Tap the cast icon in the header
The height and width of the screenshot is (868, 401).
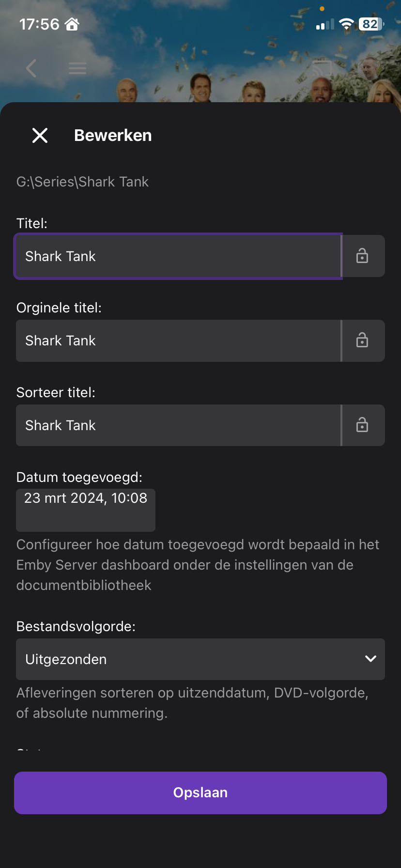[322, 68]
